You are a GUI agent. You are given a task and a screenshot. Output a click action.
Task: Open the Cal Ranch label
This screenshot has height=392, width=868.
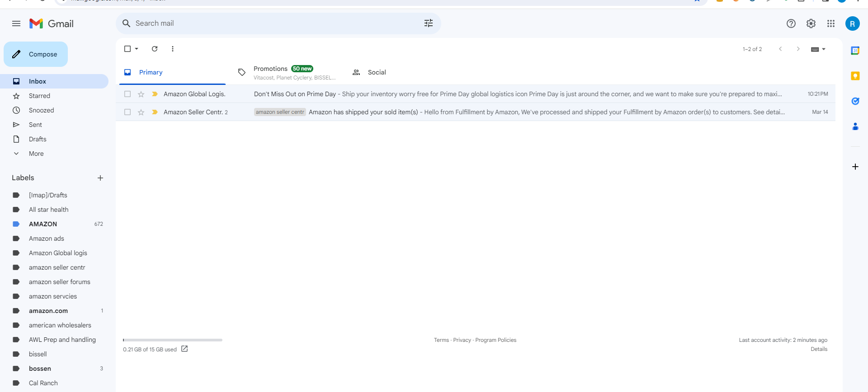tap(54, 383)
